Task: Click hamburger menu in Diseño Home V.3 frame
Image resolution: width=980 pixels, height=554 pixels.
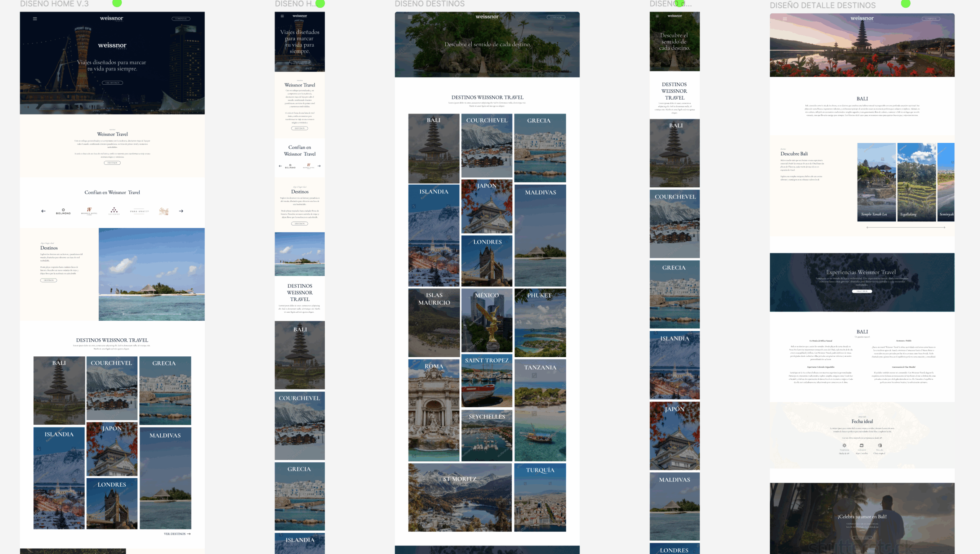Action: 35,18
